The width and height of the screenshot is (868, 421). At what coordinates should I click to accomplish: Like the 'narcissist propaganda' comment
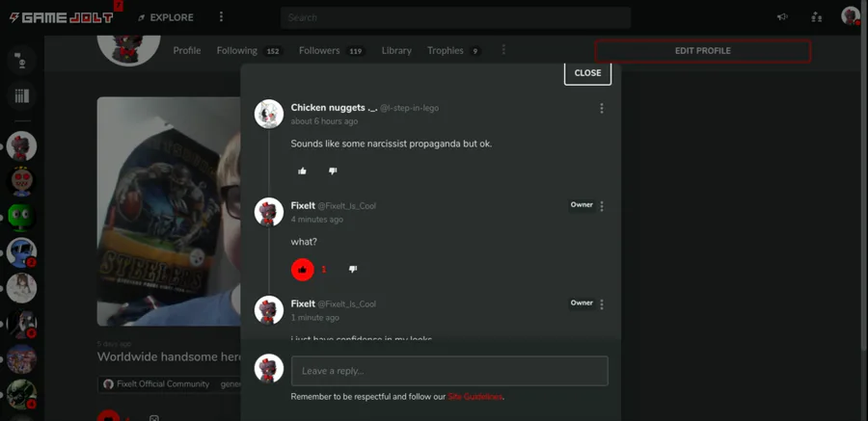point(302,171)
